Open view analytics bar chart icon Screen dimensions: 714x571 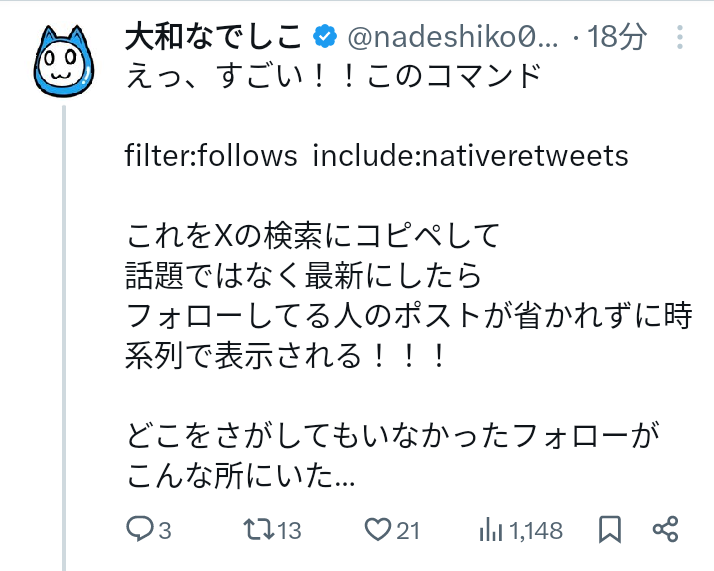492,529
